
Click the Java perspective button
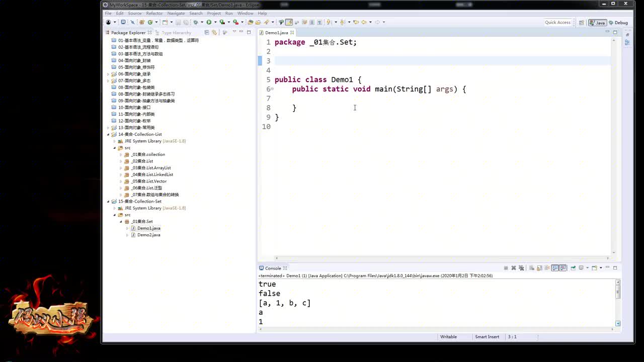598,23
